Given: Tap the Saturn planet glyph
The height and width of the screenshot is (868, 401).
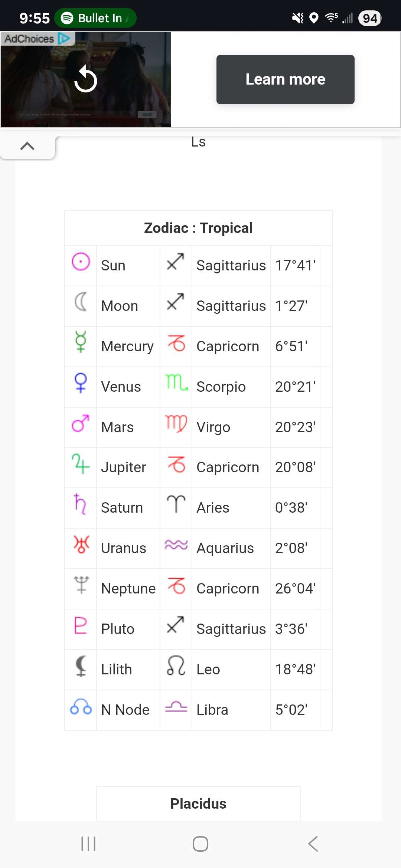Looking at the screenshot, I should pyautogui.click(x=80, y=504).
